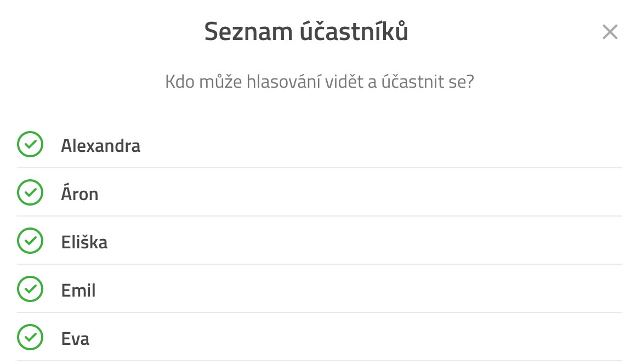The width and height of the screenshot is (637, 364).
Task: Click the blank area of Alexandra's row
Action: click(x=381, y=144)
